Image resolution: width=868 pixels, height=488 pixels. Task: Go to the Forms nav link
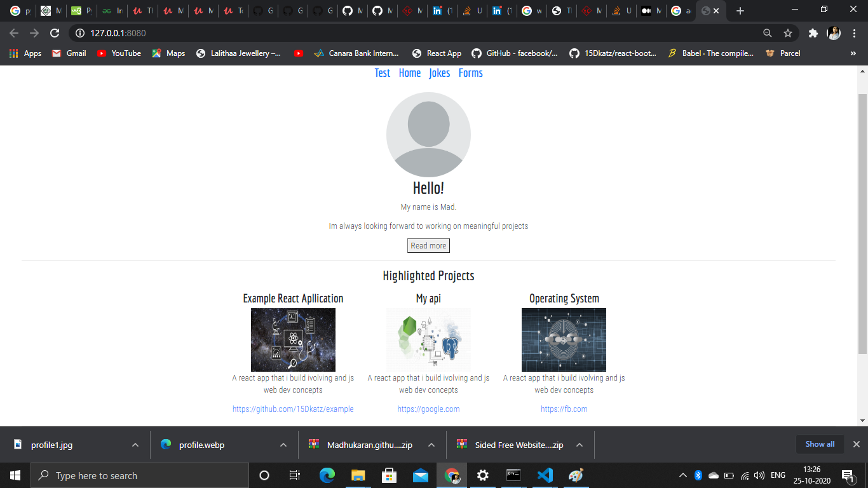471,73
